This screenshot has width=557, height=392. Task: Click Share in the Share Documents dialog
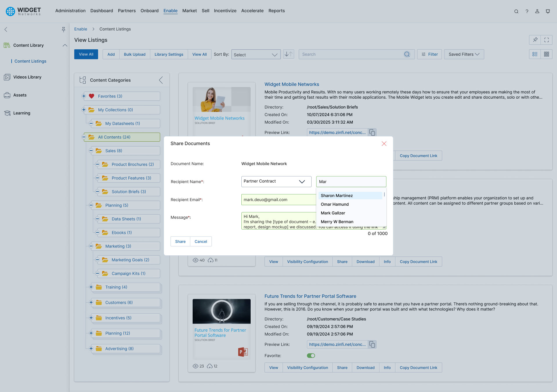pos(180,241)
